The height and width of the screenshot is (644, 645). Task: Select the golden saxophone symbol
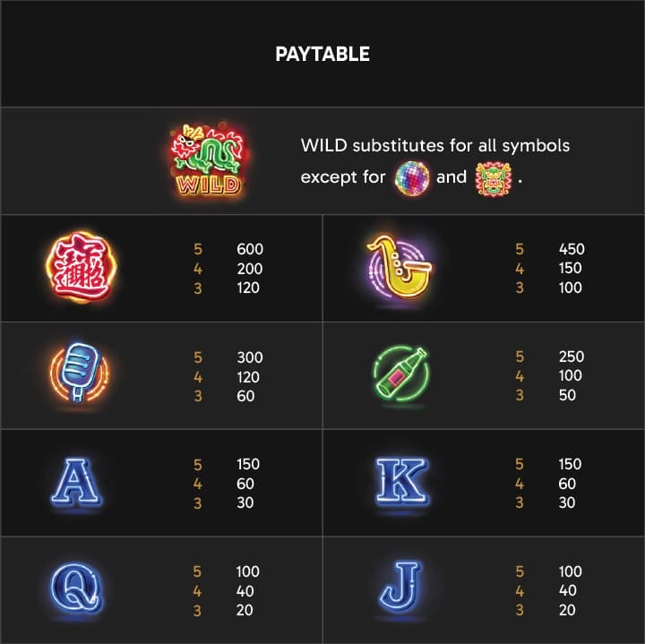click(x=399, y=267)
